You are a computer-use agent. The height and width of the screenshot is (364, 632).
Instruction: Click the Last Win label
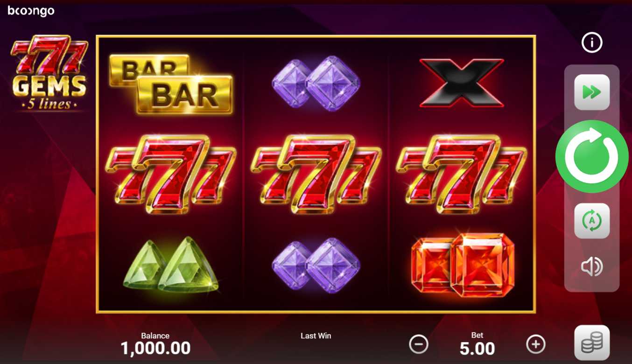pos(316,336)
